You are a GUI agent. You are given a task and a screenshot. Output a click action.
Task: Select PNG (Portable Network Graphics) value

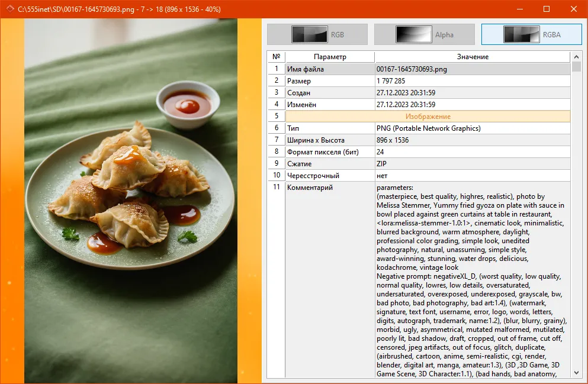pos(473,128)
